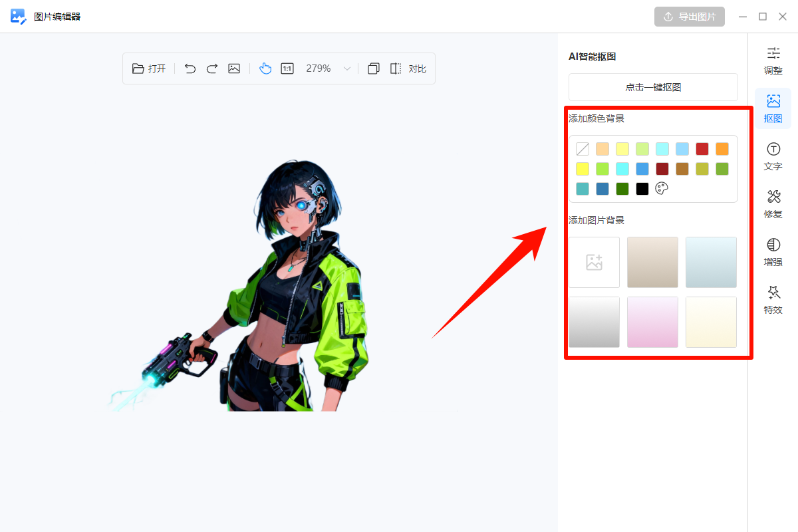Open the 文字 text tab
798x532 pixels.
click(773, 156)
